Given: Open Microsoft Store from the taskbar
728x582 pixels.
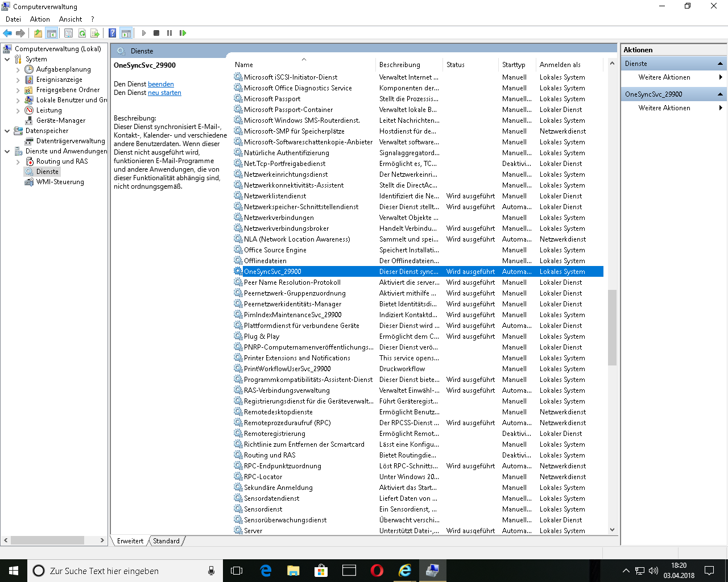Looking at the screenshot, I should coord(321,571).
